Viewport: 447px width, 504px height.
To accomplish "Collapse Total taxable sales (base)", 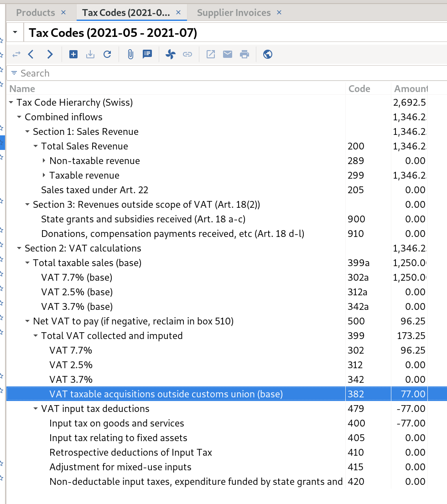I will point(27,263).
